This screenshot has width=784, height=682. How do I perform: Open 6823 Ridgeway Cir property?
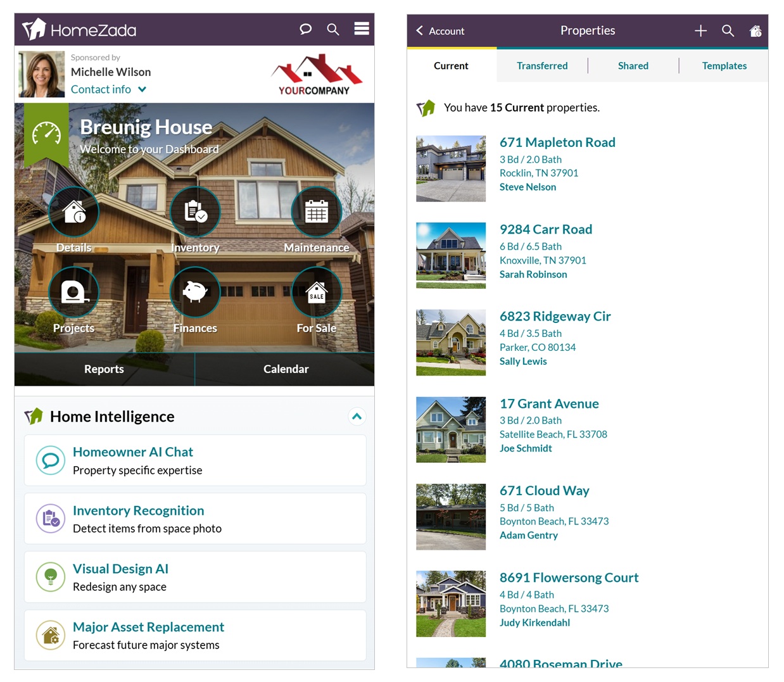pos(555,316)
